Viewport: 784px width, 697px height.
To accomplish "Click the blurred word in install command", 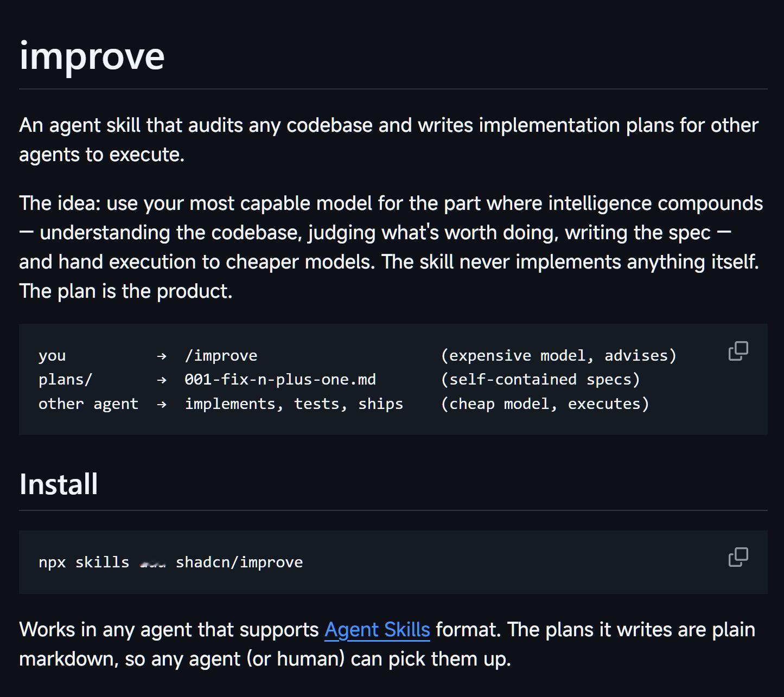I will 152,564.
